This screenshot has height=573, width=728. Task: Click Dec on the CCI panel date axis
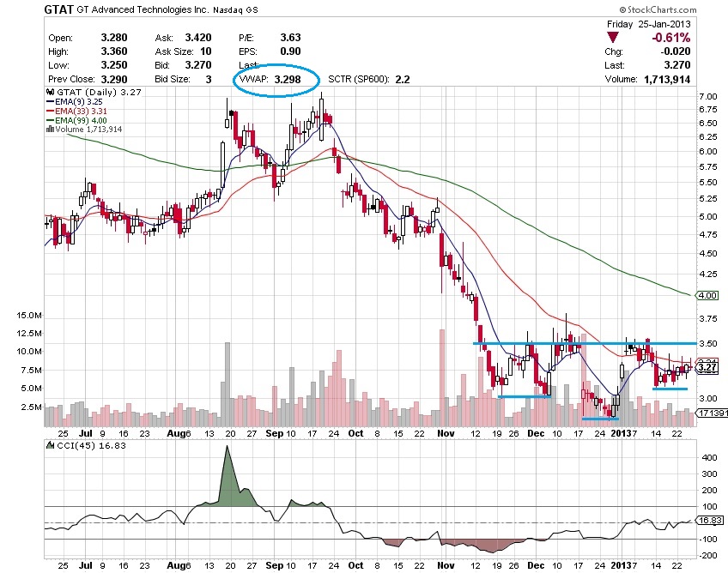(x=536, y=565)
